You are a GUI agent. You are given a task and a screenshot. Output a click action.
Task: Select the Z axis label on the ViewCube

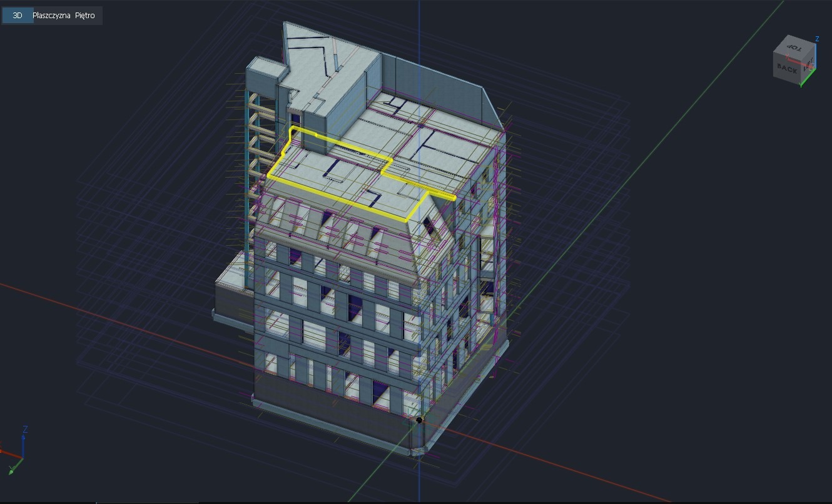coord(817,39)
